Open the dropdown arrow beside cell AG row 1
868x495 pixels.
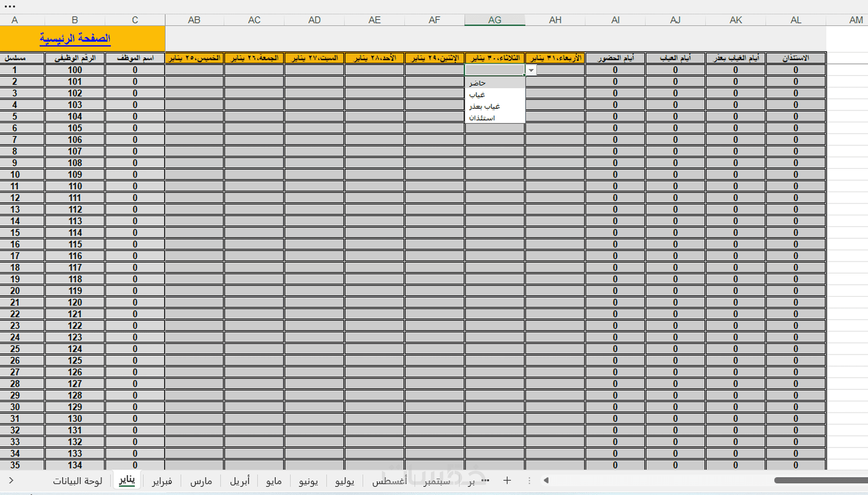tap(531, 70)
